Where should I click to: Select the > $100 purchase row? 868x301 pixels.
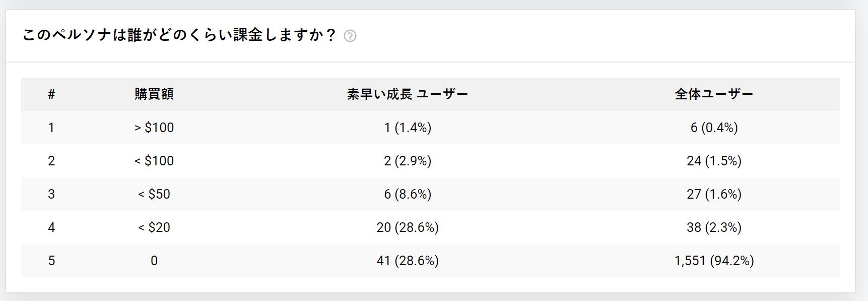point(430,128)
